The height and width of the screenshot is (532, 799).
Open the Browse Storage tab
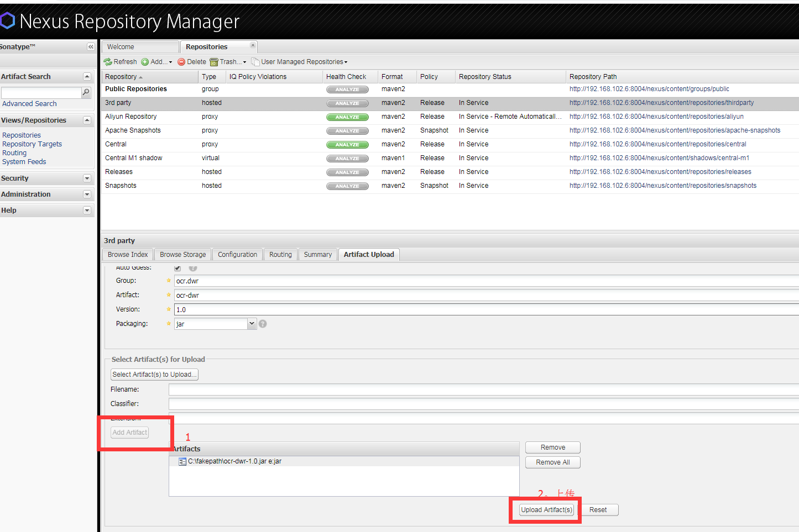[x=183, y=255]
